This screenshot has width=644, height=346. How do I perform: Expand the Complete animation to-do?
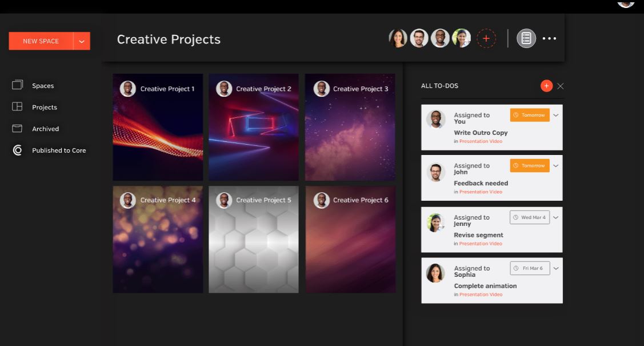point(555,268)
